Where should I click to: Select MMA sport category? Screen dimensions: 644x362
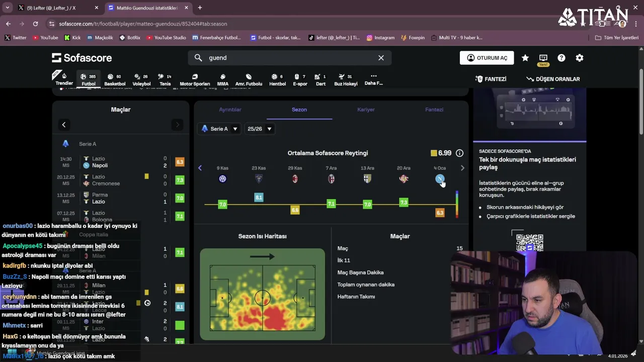point(223,79)
